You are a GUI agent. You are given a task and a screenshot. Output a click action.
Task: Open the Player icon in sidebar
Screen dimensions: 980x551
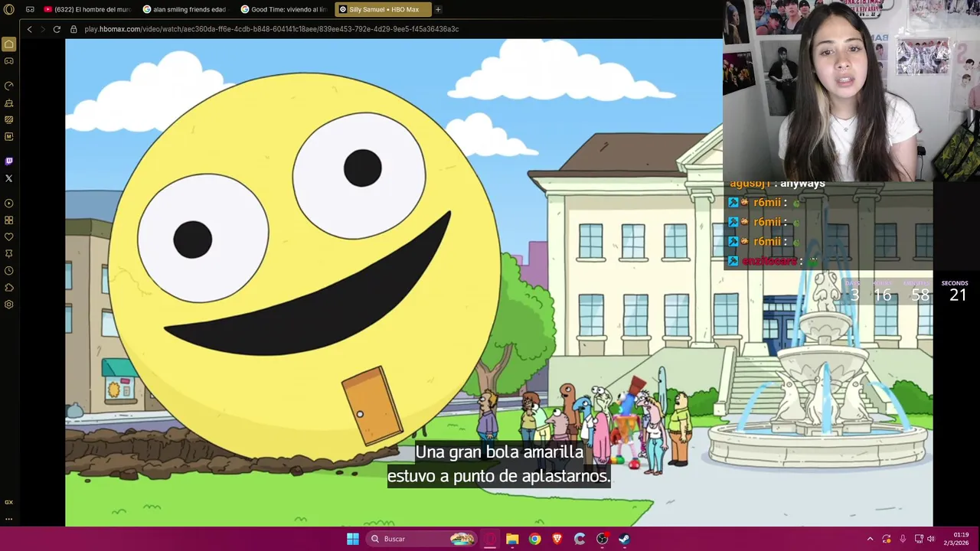pos(9,204)
